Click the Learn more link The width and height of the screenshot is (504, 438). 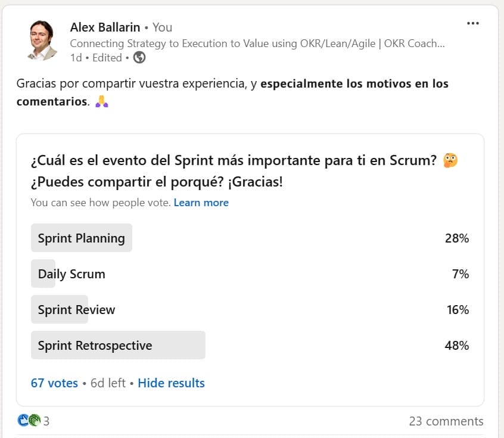(x=201, y=203)
